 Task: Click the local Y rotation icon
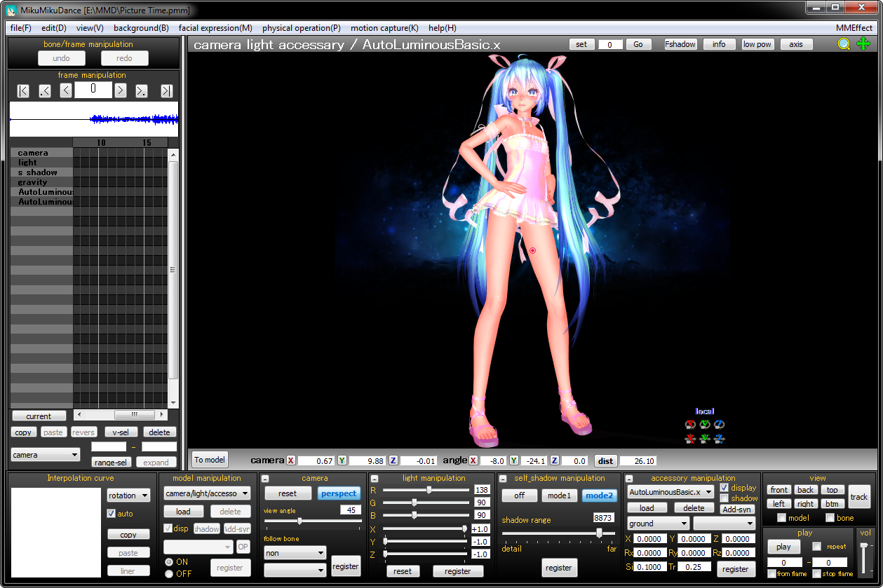tap(705, 425)
